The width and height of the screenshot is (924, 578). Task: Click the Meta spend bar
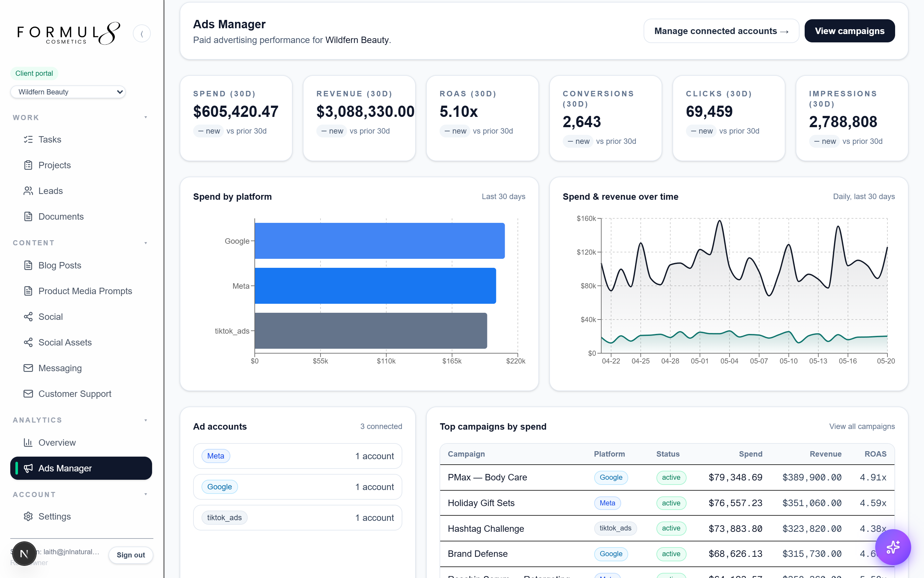[375, 286]
